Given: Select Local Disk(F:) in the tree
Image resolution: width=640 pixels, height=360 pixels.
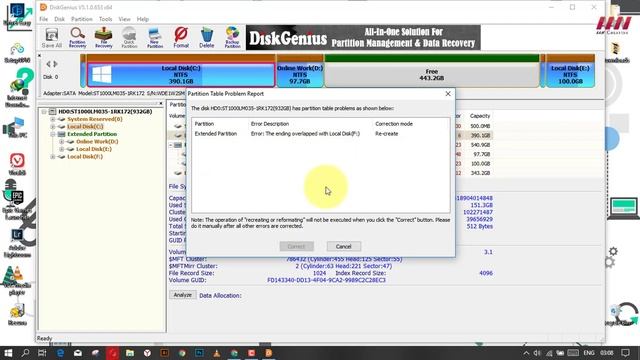Looking at the screenshot, I should pos(85,156).
